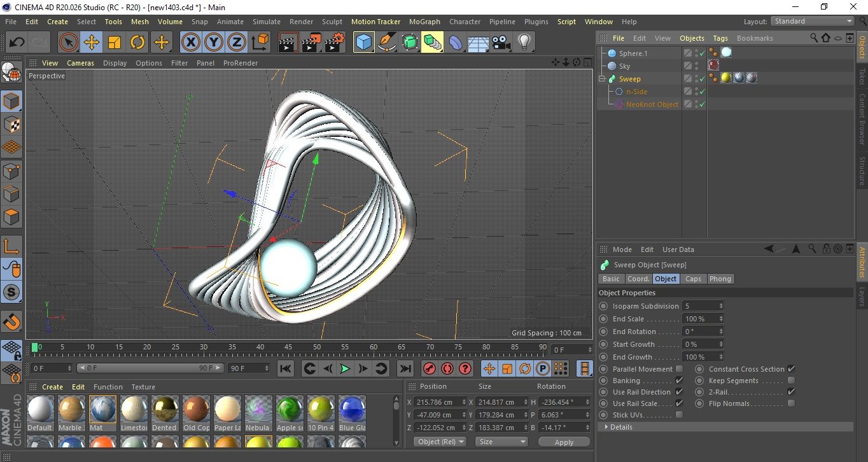The height and width of the screenshot is (462, 868).
Task: Switch to the Caps tab
Action: [693, 279]
